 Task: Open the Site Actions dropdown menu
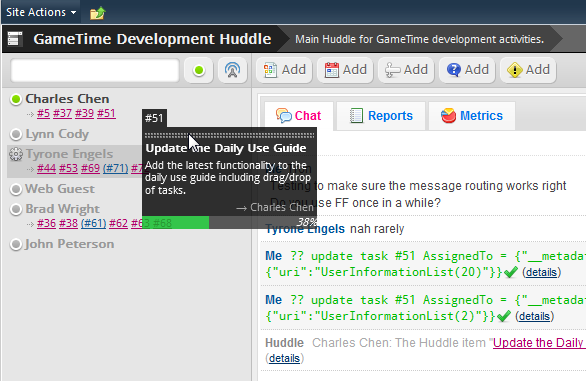(x=41, y=12)
